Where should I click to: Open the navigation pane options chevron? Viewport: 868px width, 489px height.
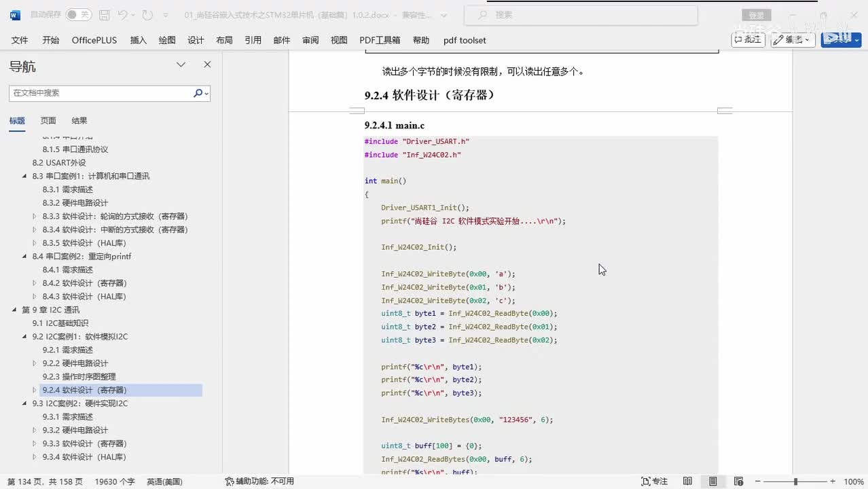181,65
